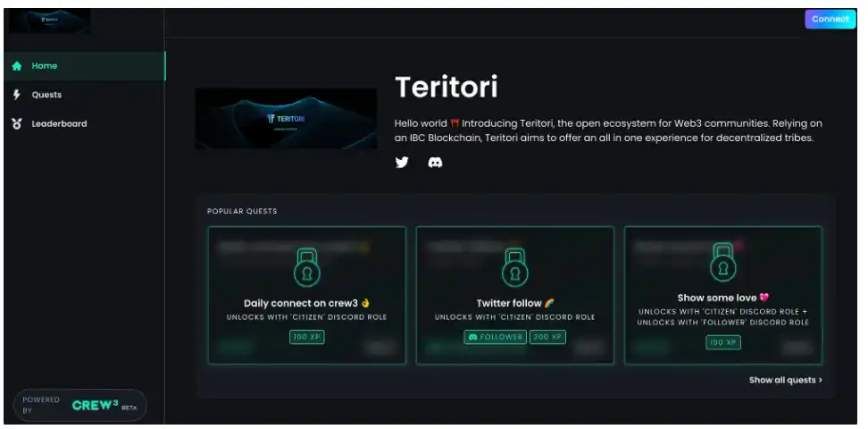Click the Teritori banner image
The height and width of the screenshot is (429, 868).
[x=286, y=119]
